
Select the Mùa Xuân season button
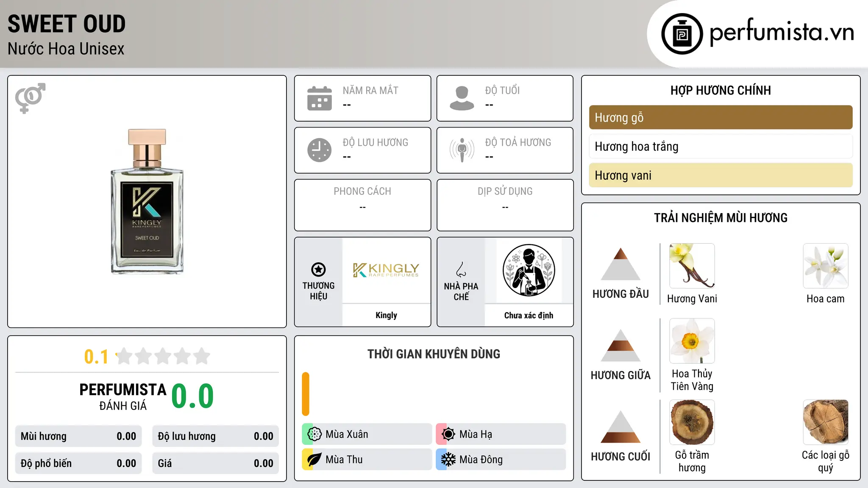click(367, 434)
